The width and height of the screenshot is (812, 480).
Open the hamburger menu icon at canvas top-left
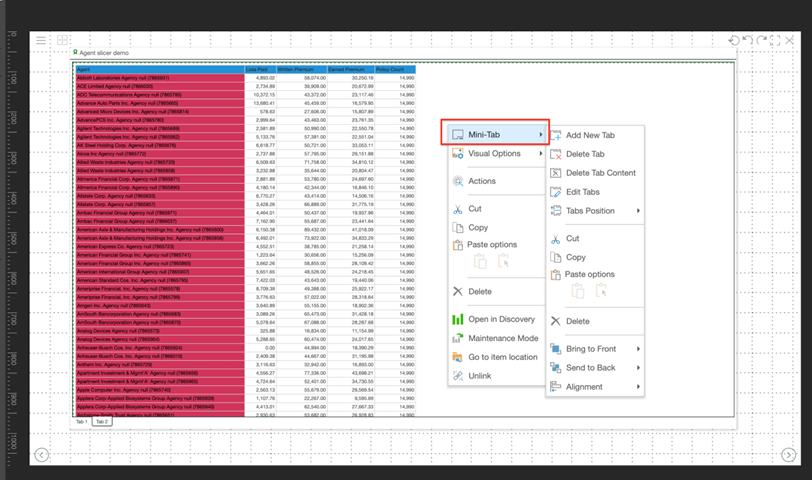point(41,40)
